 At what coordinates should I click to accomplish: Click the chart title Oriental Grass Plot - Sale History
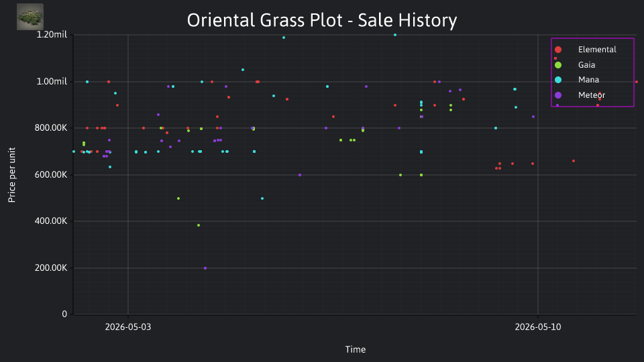coord(322,20)
